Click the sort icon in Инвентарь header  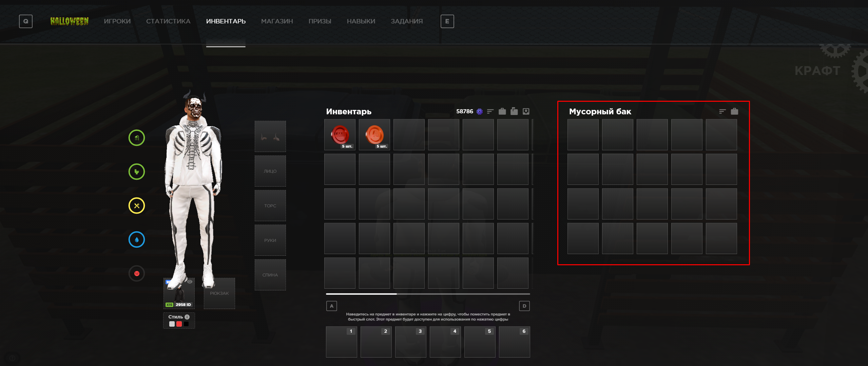point(490,112)
